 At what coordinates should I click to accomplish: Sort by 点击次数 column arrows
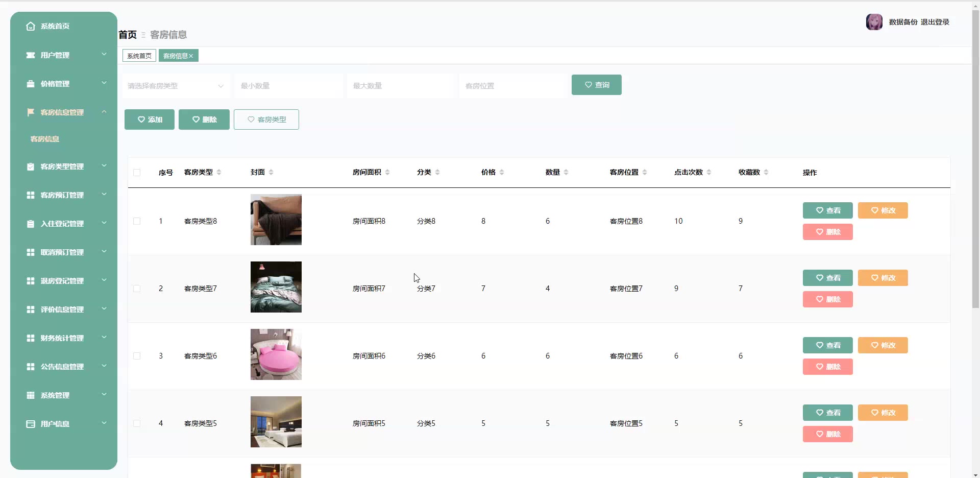(709, 172)
